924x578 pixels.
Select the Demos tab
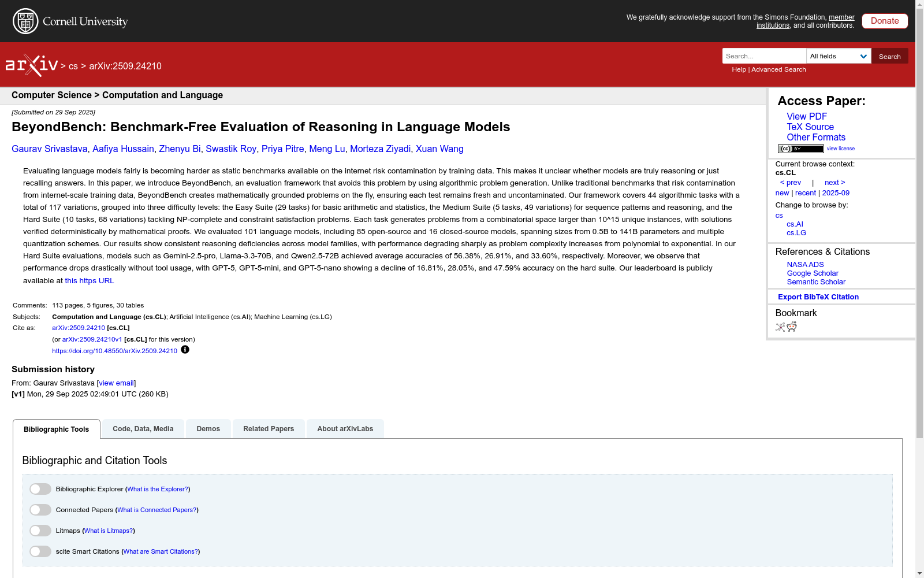click(x=208, y=429)
